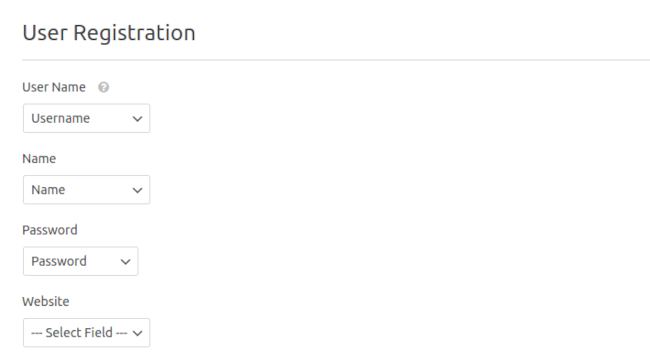
Task: Expand the Website '--- Select Field ---' dropdown
Action: (86, 333)
